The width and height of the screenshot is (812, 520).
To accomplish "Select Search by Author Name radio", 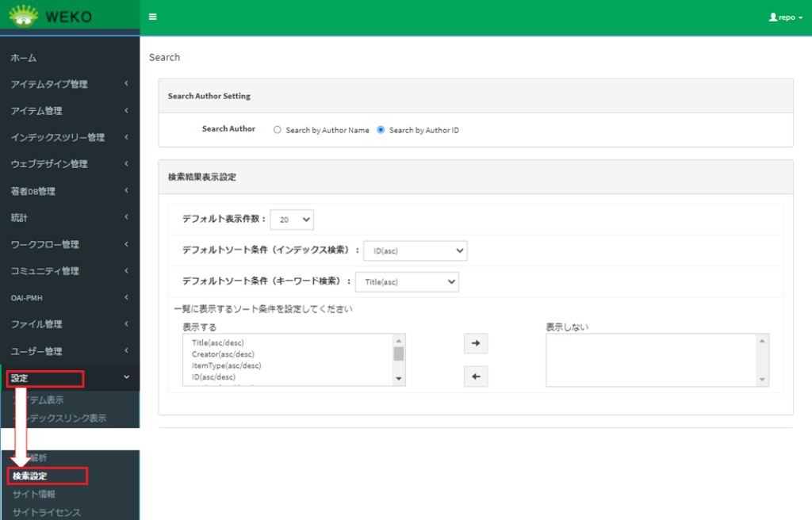I will click(x=278, y=130).
